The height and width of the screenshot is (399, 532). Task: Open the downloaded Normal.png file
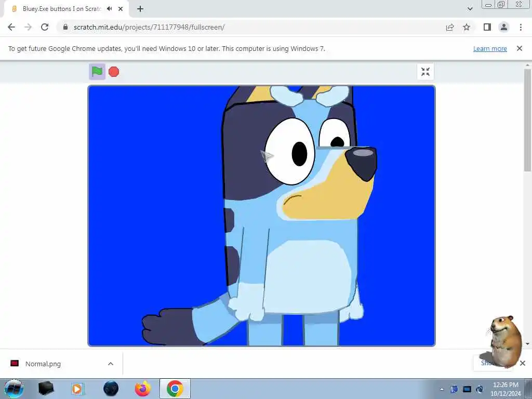43,364
